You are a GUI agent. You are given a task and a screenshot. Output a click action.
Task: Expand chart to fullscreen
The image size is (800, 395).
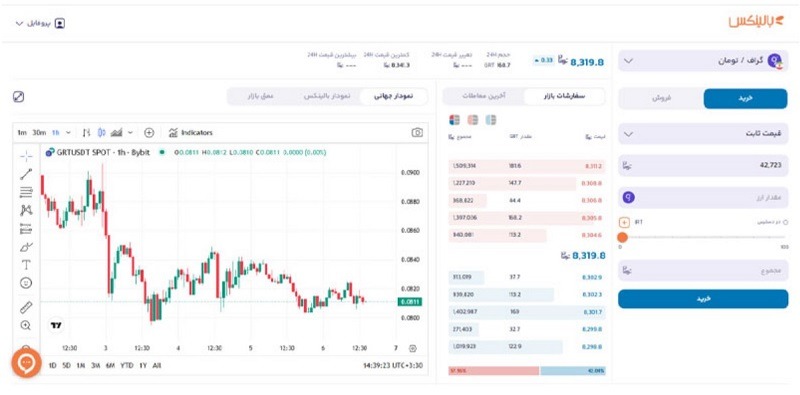pyautogui.click(x=18, y=96)
